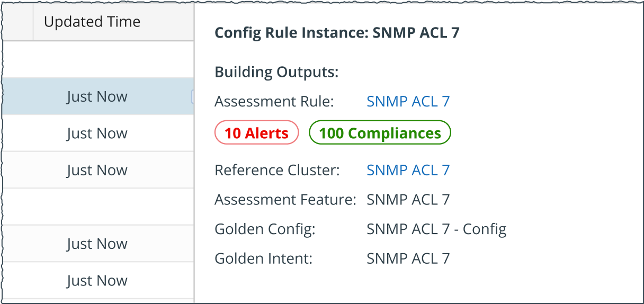
Task: Click the Golden Intent field label
Action: point(263,258)
